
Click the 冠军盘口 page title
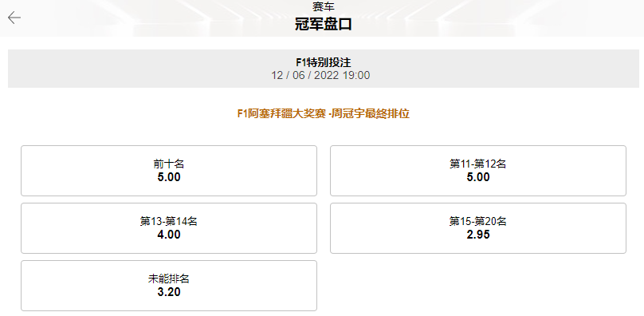pos(324,24)
